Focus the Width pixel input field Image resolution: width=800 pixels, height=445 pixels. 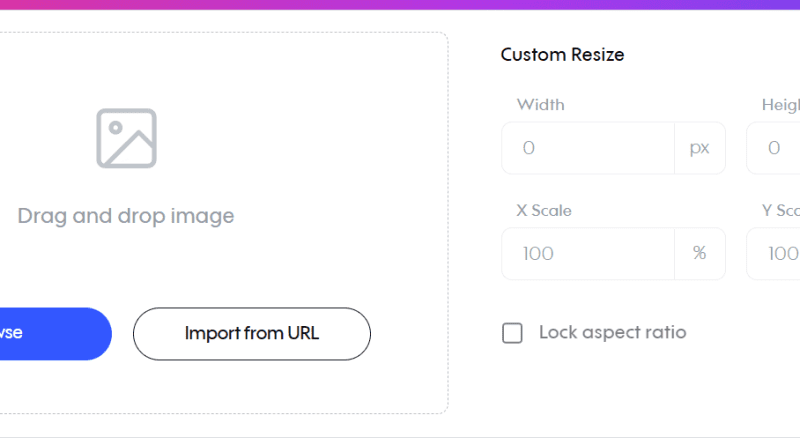(588, 148)
